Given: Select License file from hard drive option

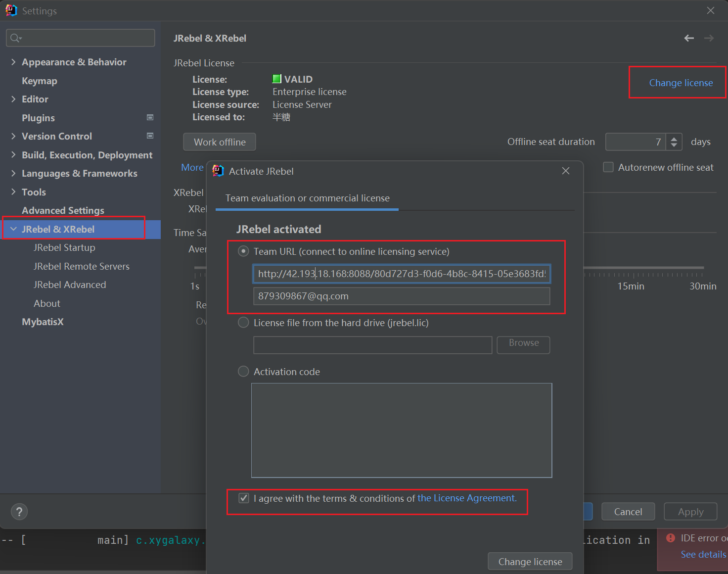Looking at the screenshot, I should 243,323.
